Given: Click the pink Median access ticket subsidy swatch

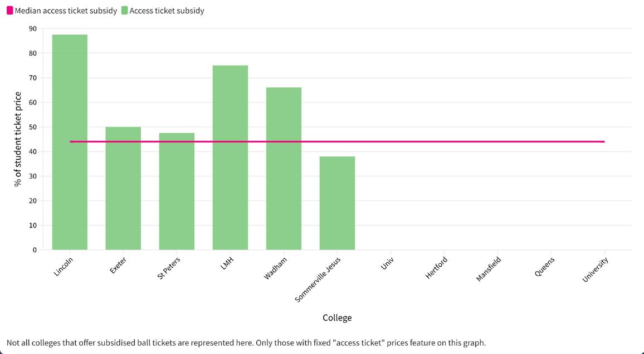Looking at the screenshot, I should point(10,11).
